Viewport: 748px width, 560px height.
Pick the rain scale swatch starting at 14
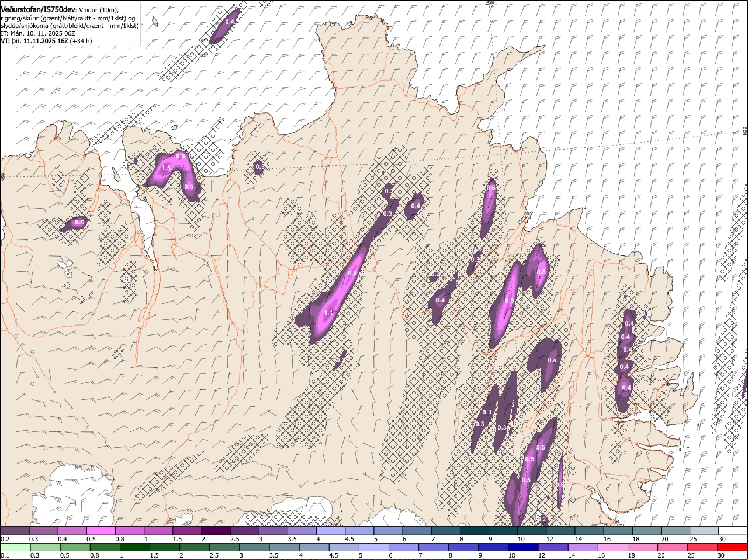pos(583,547)
